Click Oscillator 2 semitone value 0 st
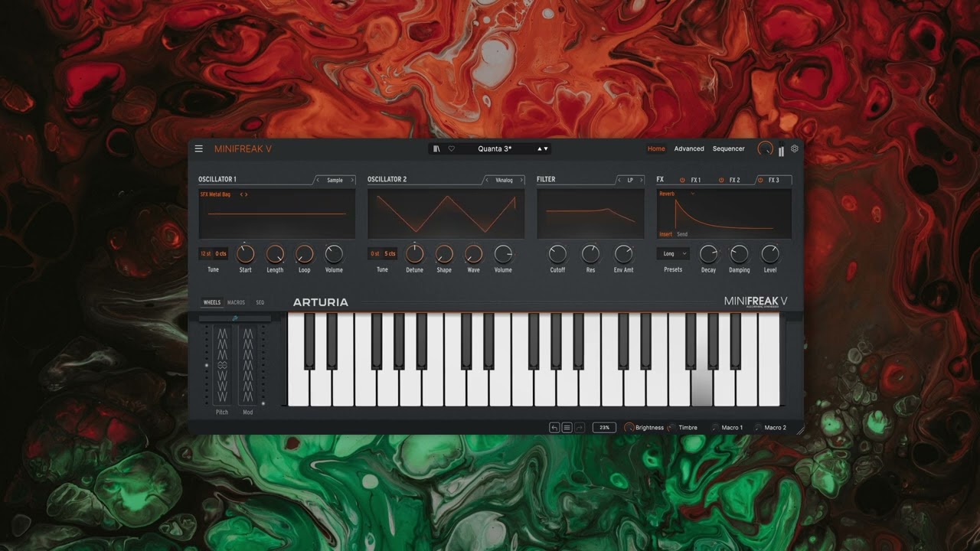 point(375,253)
